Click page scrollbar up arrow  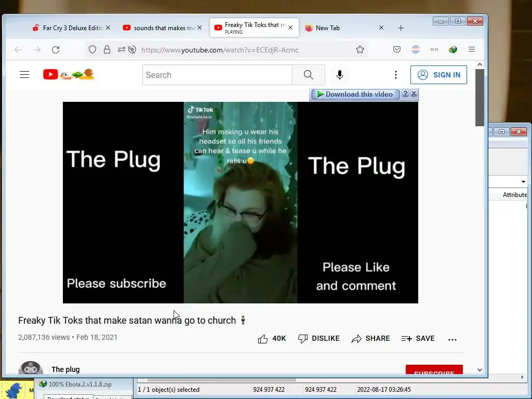480,64
